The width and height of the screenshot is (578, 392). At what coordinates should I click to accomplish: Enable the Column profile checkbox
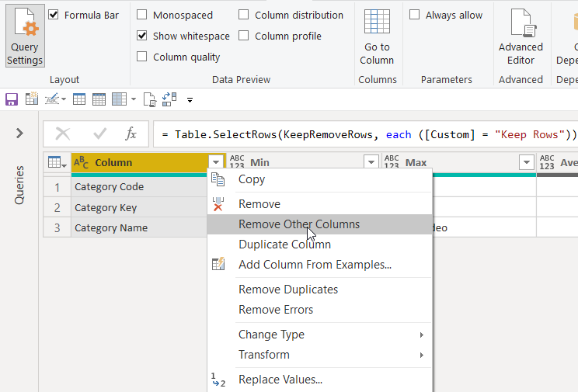pos(244,36)
